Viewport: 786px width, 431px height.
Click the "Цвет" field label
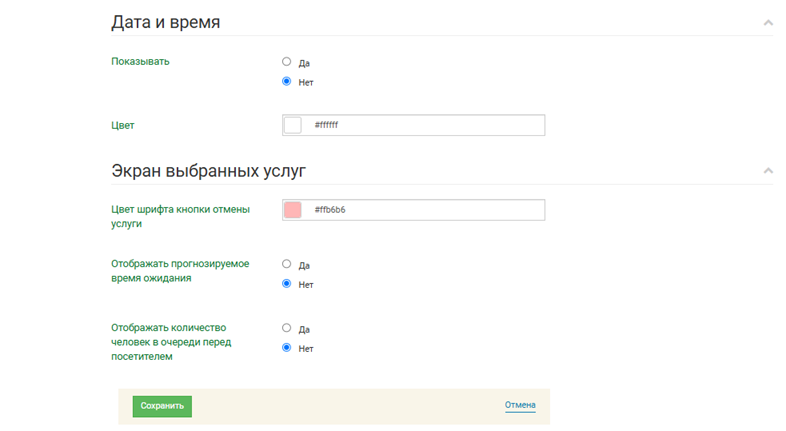[x=122, y=126]
